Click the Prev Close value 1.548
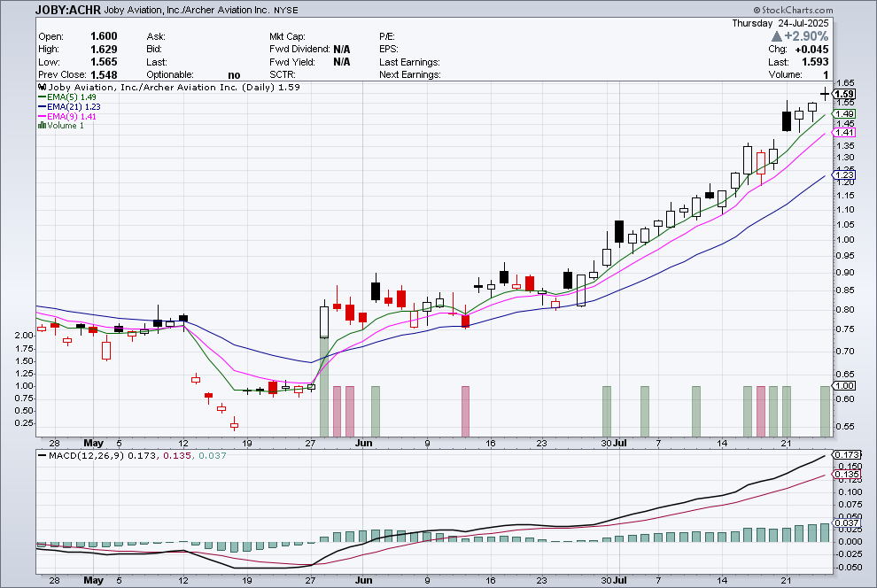The image size is (877, 588). point(104,75)
